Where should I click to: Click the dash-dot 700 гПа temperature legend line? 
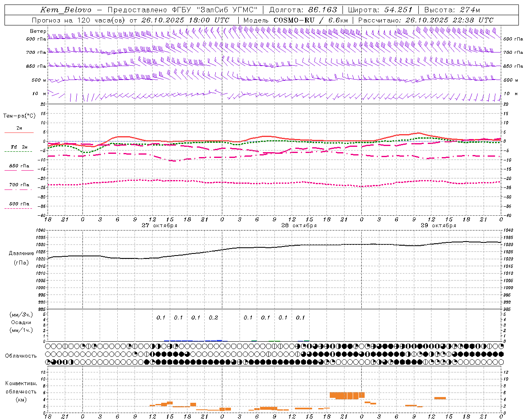click(x=18, y=189)
